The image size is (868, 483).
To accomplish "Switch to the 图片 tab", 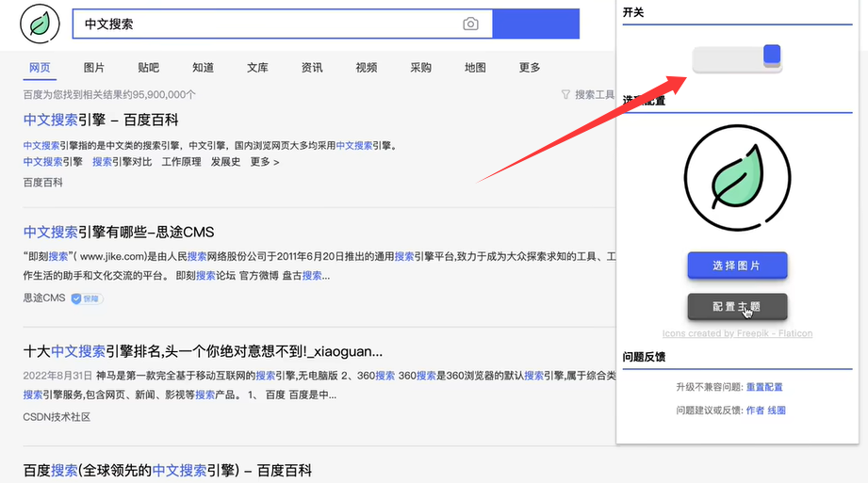I will (x=94, y=68).
